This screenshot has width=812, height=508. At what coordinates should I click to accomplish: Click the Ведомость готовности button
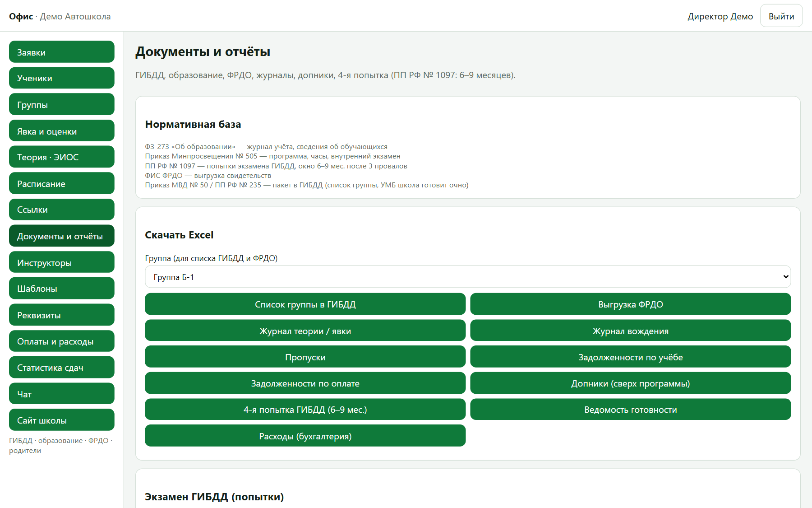[631, 410]
